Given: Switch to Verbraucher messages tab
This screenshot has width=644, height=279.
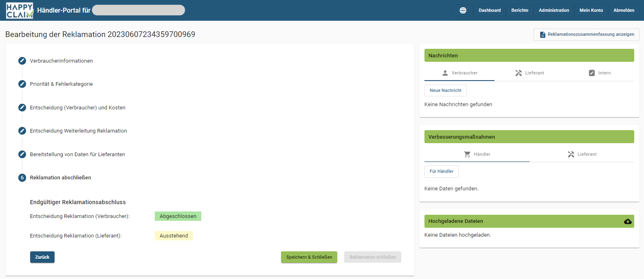Looking at the screenshot, I should point(459,73).
